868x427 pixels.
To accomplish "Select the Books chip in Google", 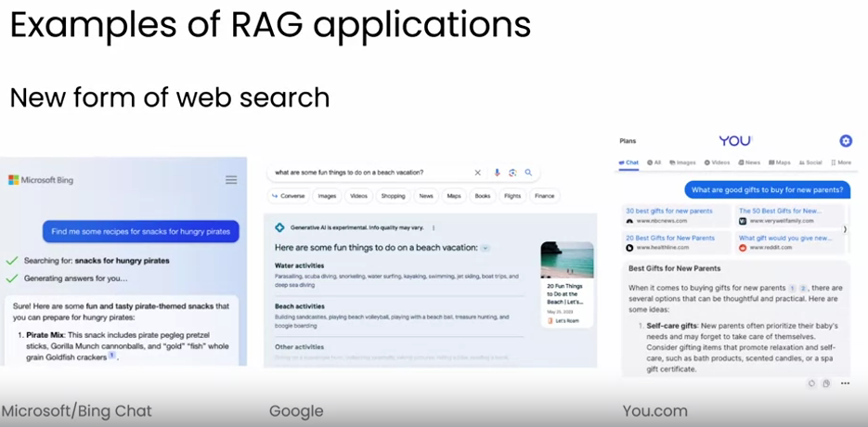I will pyautogui.click(x=483, y=196).
